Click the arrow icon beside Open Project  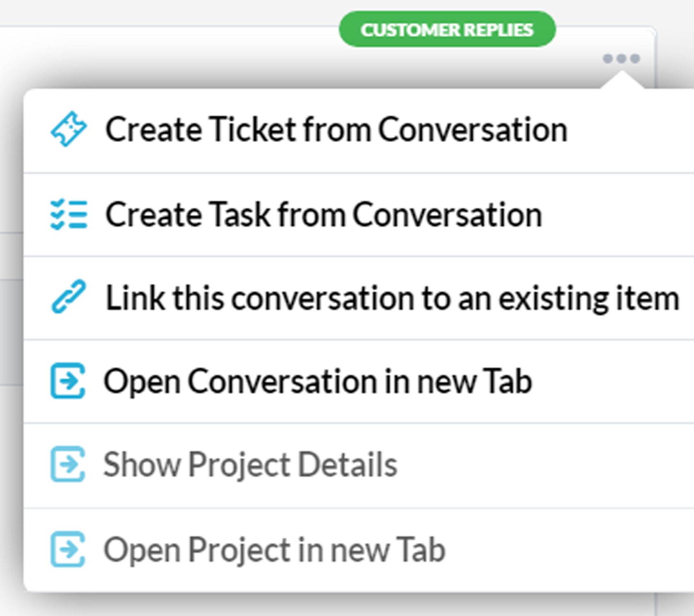(68, 549)
